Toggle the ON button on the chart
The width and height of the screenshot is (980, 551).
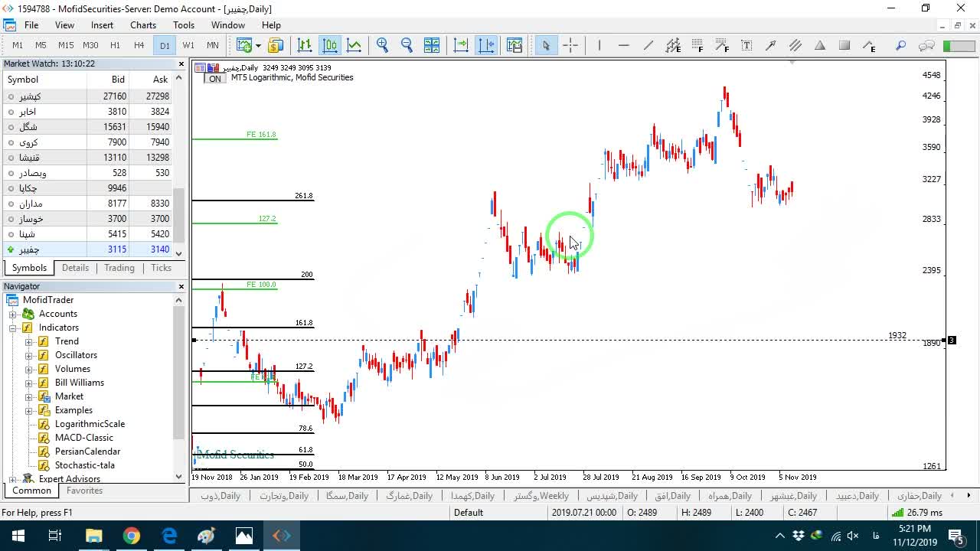tap(215, 78)
